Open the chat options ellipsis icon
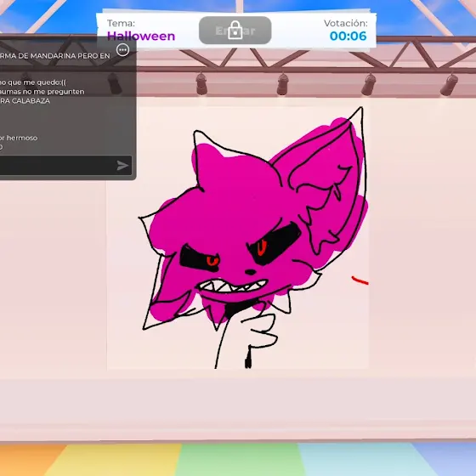This screenshot has height=476, width=476. (x=122, y=50)
